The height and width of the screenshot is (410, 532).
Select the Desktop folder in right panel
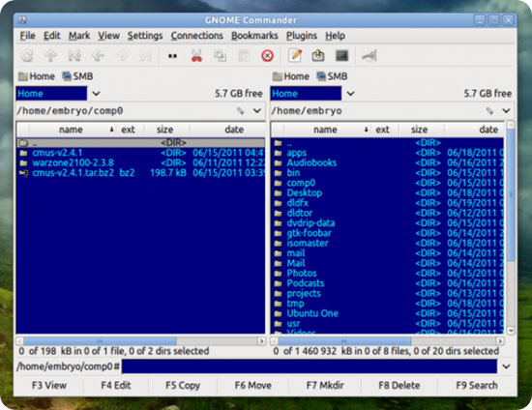click(388, 193)
